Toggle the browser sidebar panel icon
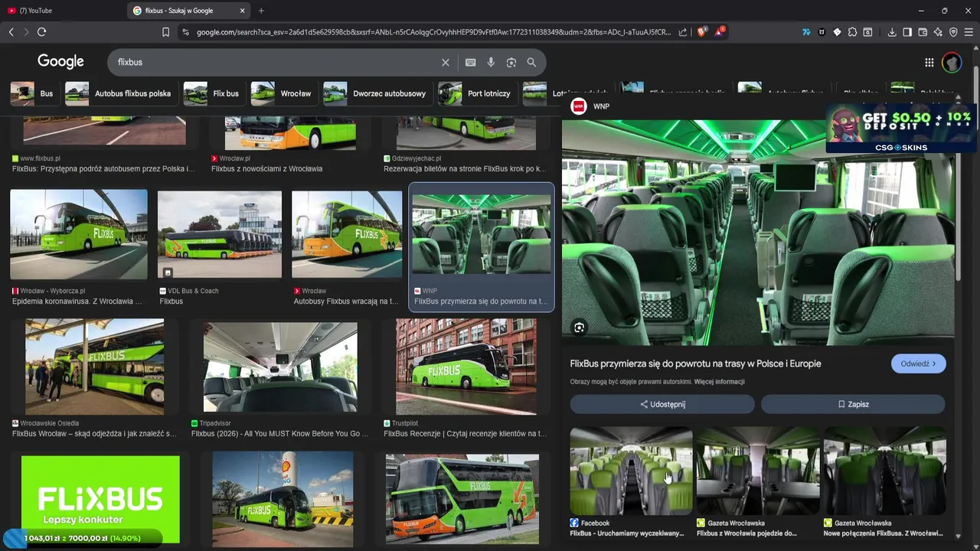980x551 pixels. [907, 32]
